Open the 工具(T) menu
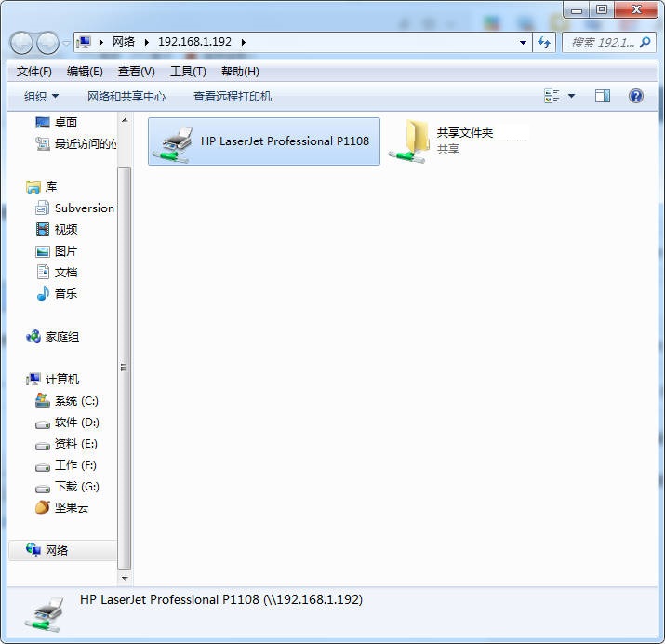 [x=188, y=72]
